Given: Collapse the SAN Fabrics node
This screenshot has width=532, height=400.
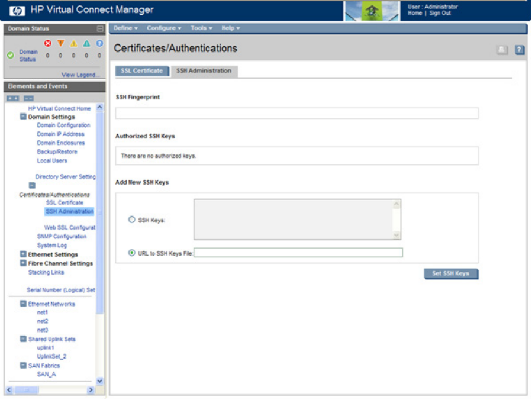Looking at the screenshot, I should coord(23,365).
